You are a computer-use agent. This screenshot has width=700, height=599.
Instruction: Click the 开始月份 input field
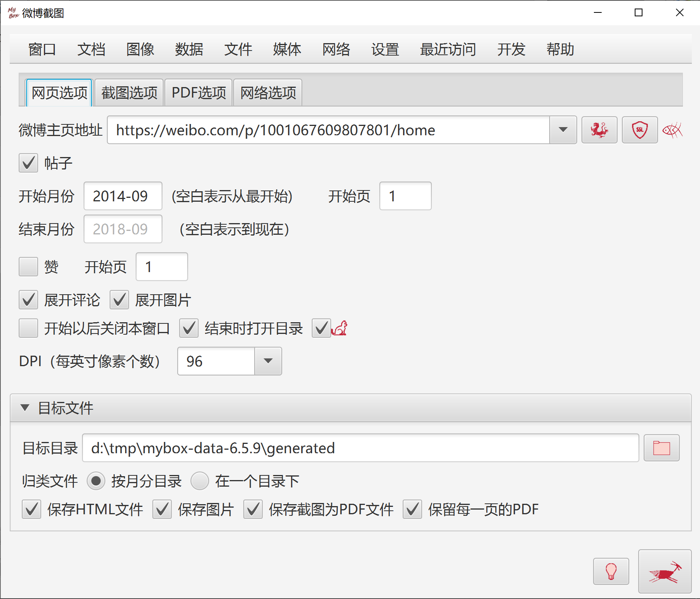pyautogui.click(x=123, y=196)
